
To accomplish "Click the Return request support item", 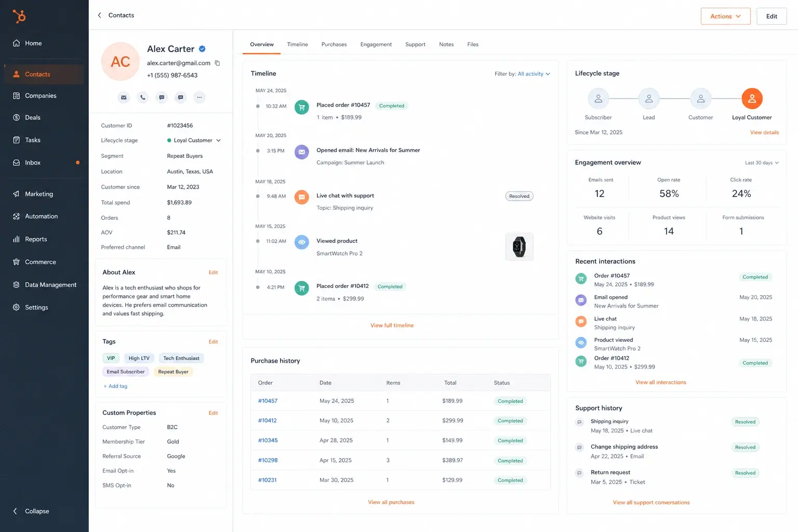I will click(610, 472).
